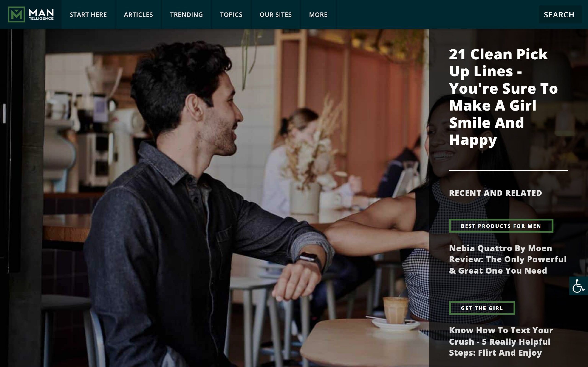Open Know How To Text Your Crush article
This screenshot has width=588, height=367.
click(501, 341)
